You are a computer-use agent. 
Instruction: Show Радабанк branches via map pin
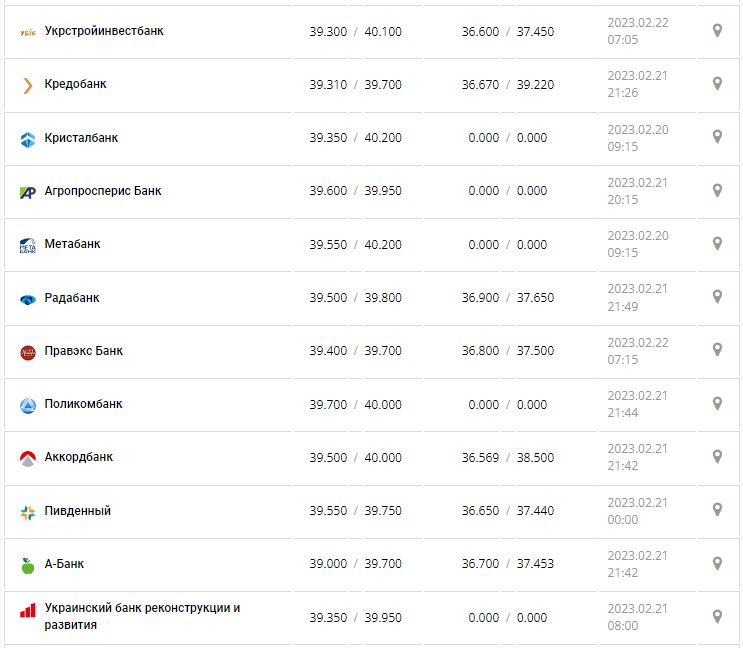[717, 297]
